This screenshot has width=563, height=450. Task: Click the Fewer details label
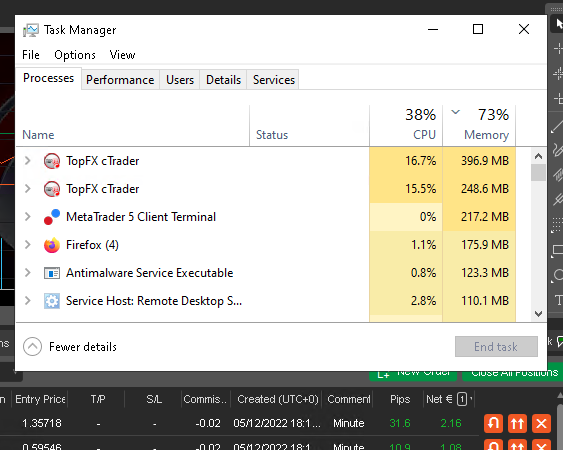pyautogui.click(x=83, y=347)
